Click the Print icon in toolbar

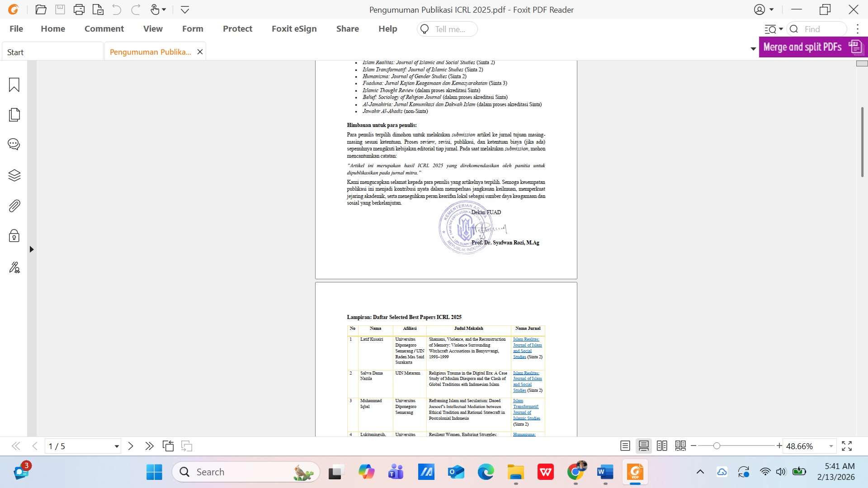coord(79,9)
